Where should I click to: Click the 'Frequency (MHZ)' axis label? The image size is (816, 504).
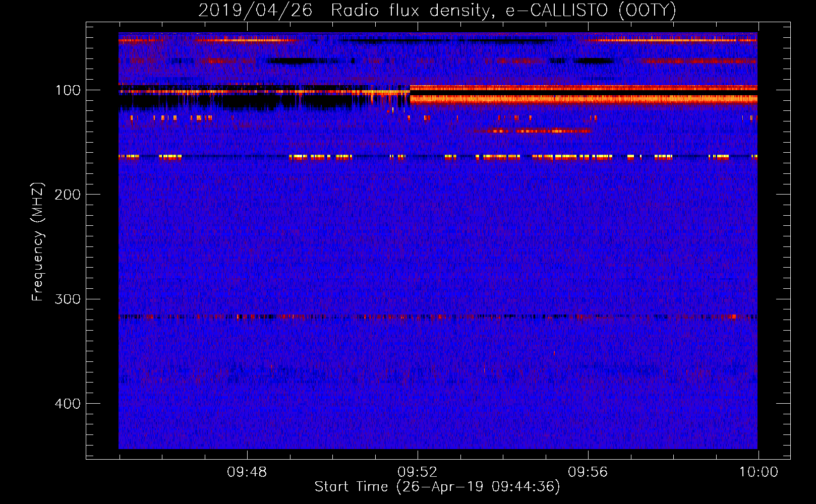(x=38, y=242)
